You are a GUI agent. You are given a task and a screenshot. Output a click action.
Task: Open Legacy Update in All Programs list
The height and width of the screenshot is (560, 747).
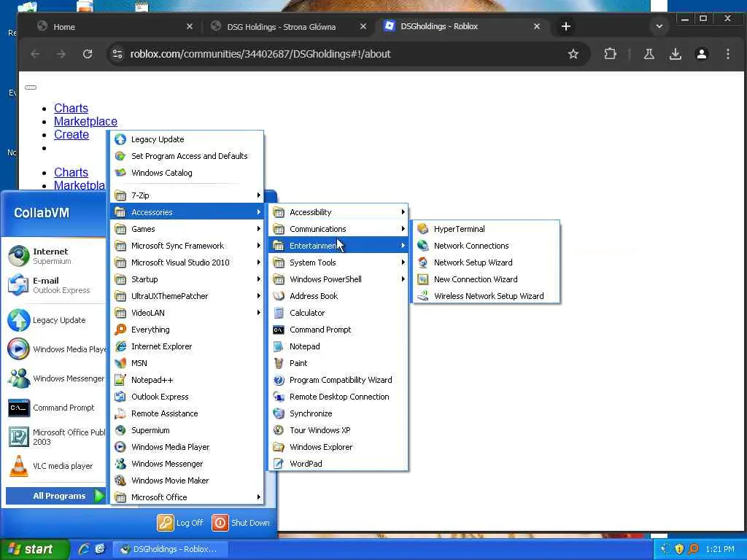pyautogui.click(x=187, y=139)
